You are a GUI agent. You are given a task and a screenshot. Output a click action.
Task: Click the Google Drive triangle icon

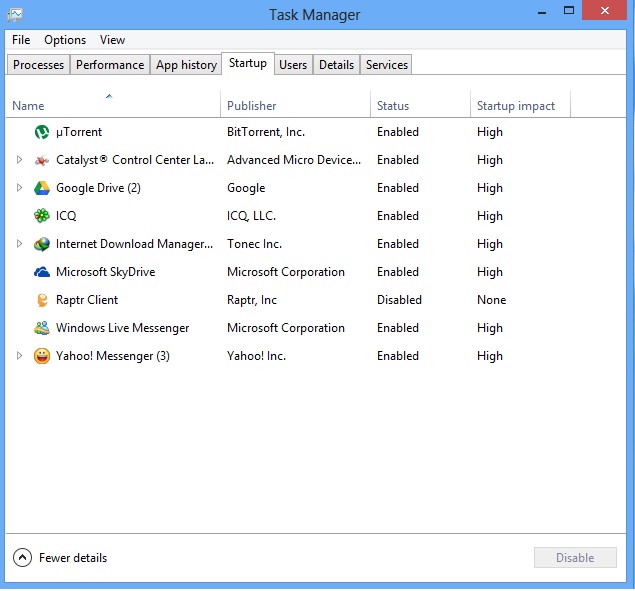[42, 188]
